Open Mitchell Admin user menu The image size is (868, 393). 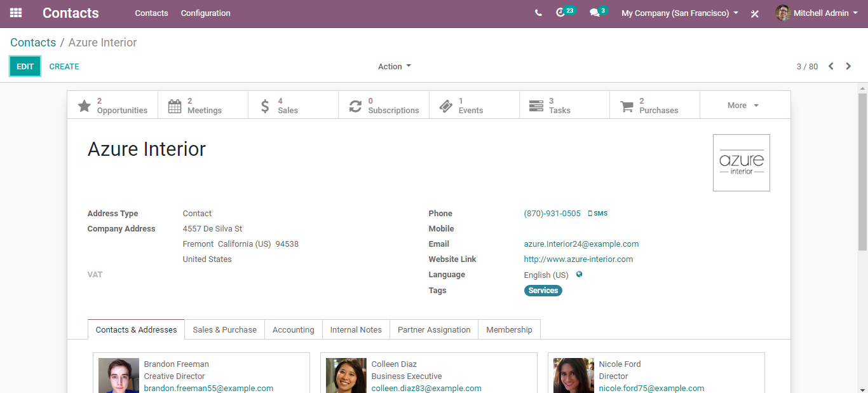click(x=817, y=13)
